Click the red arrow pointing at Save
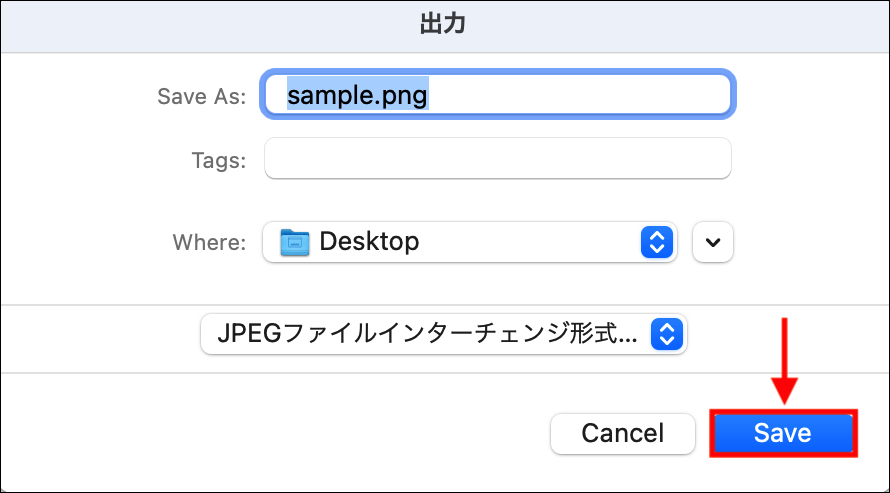 pyautogui.click(x=784, y=361)
